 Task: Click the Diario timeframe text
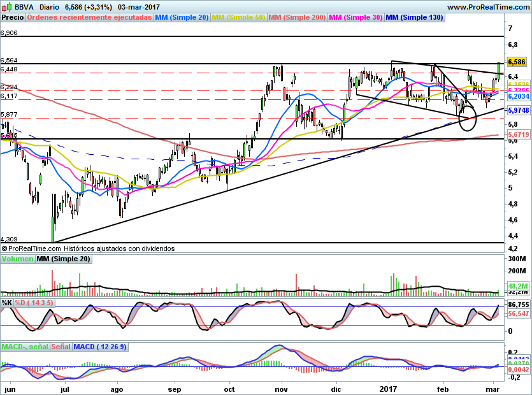click(x=49, y=7)
